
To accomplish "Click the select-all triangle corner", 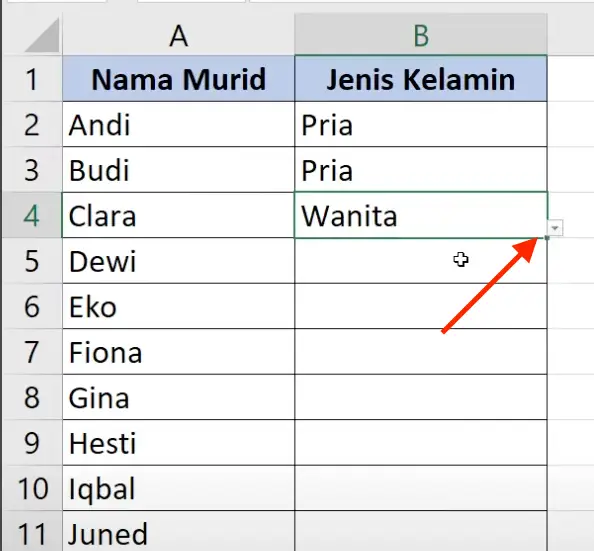I will pyautogui.click(x=42, y=35).
